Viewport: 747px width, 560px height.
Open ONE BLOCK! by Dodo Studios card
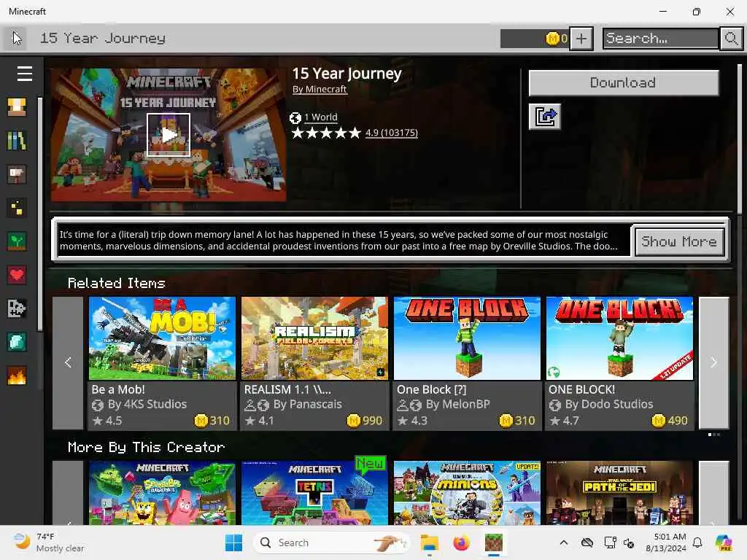pos(619,363)
